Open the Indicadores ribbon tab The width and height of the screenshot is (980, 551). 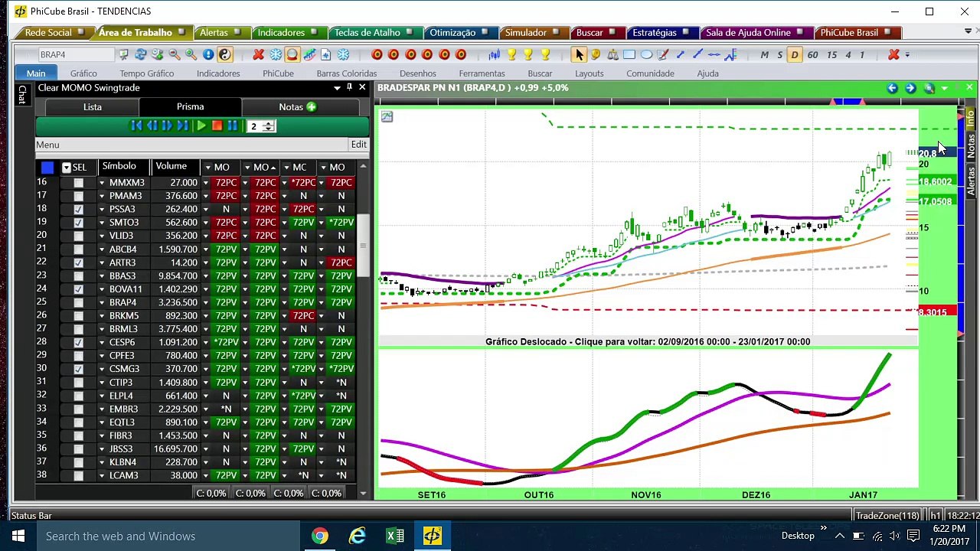(218, 73)
